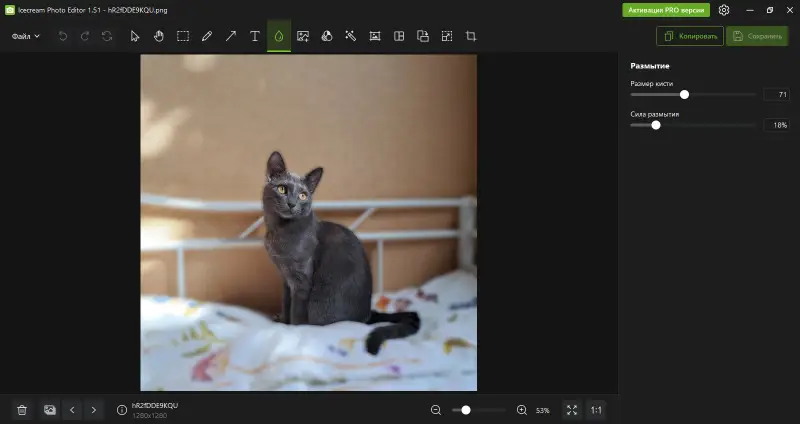Select the Text tool
This screenshot has width=800, height=424.
click(x=255, y=36)
